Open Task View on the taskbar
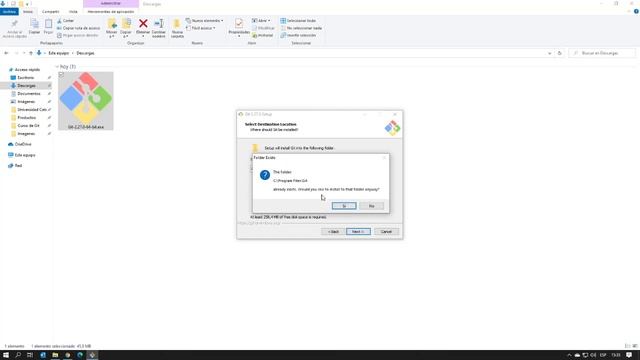640x360 pixels. [x=30, y=355]
